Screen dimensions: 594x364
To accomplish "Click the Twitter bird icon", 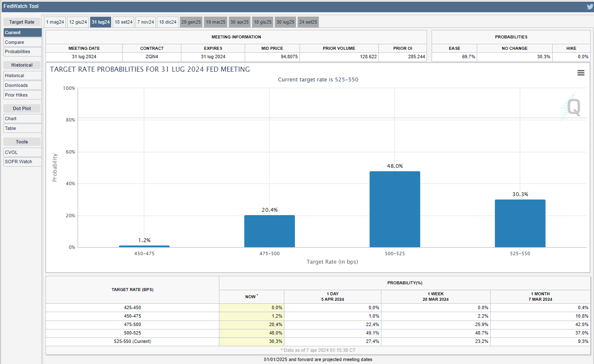I will coord(589,6).
